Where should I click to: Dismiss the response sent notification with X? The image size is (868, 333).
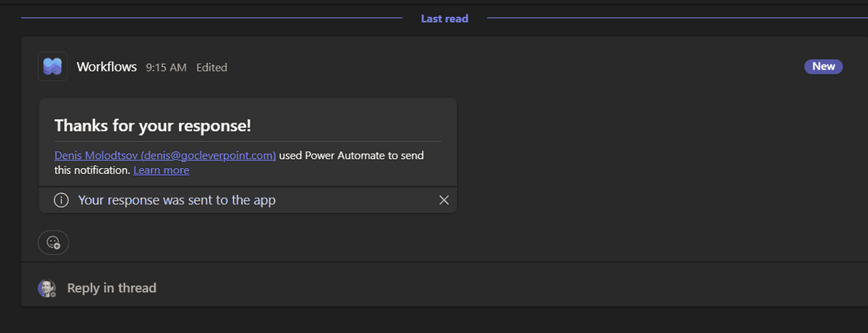[444, 200]
